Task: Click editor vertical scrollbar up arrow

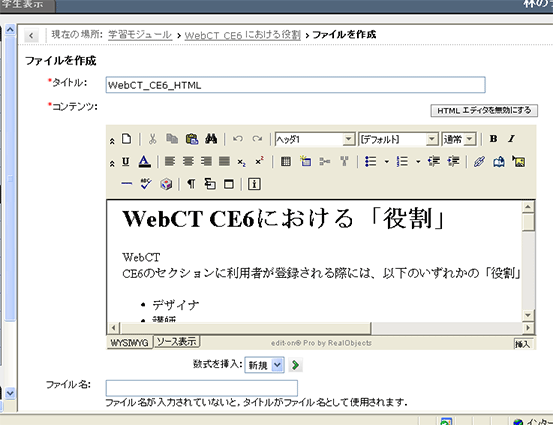Action: [528, 207]
